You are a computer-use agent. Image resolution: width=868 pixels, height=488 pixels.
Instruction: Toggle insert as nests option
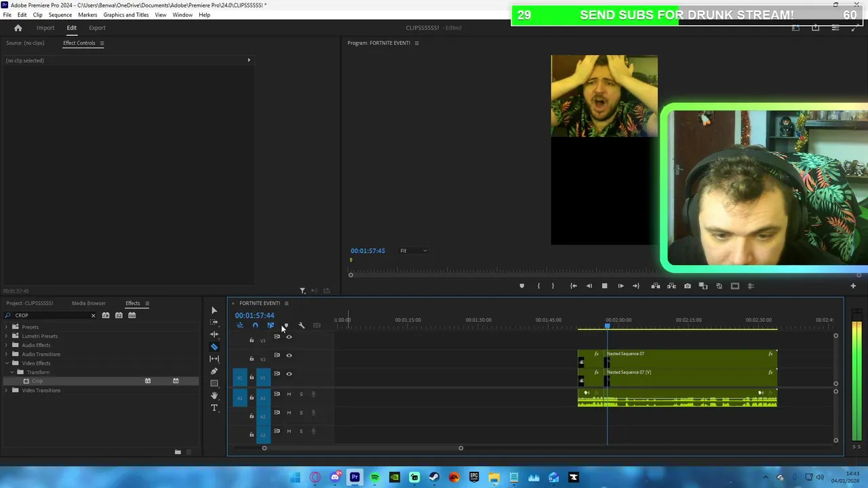tap(240, 325)
